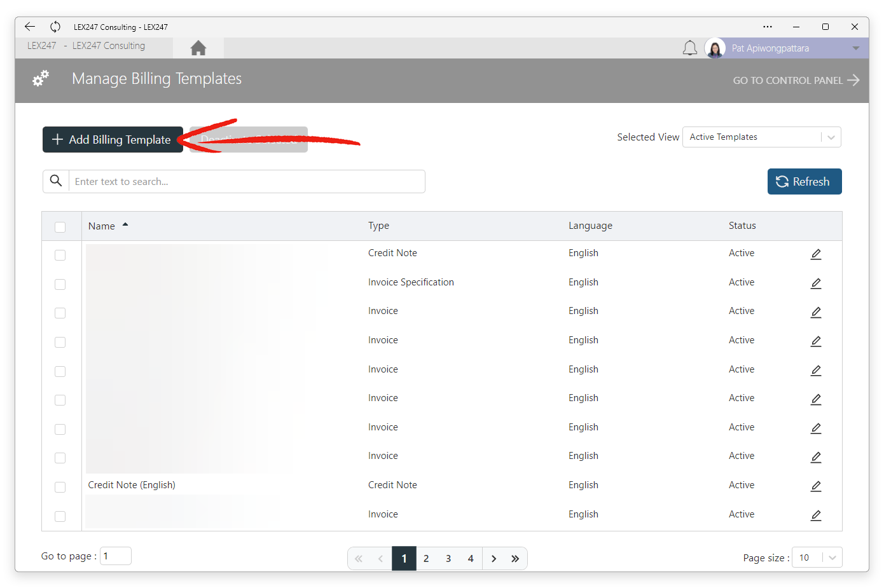Expand the Pat Apiwongpattara user menu
The width and height of the screenshot is (884, 588).
(x=855, y=48)
